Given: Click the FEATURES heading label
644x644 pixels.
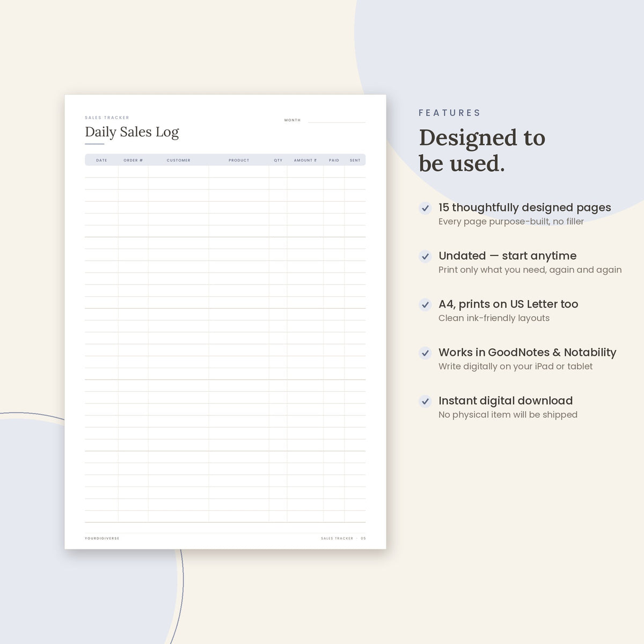Looking at the screenshot, I should click(x=450, y=113).
